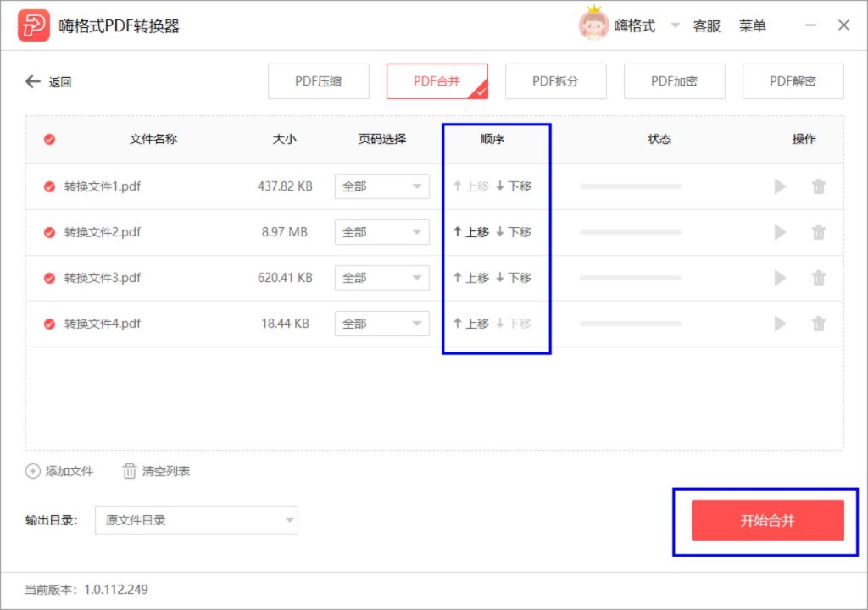Open page range dropdown for 转换文件1.pdf
The image size is (868, 610).
tap(382, 186)
